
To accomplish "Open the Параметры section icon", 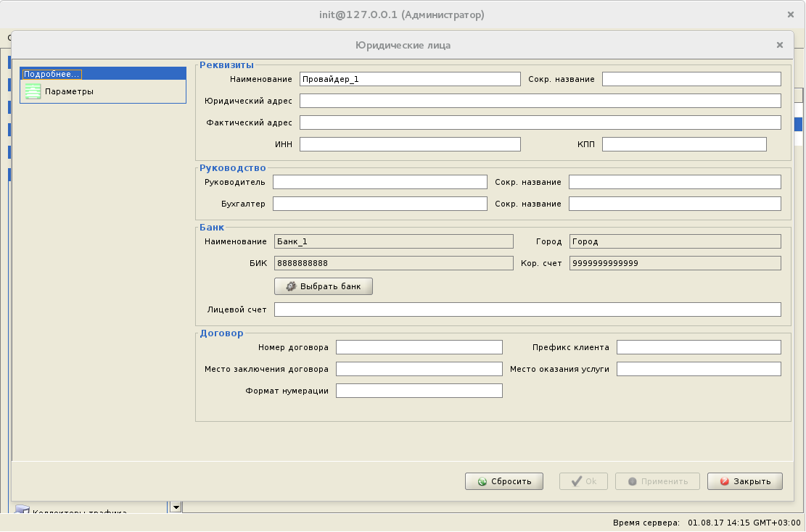I will coord(33,91).
